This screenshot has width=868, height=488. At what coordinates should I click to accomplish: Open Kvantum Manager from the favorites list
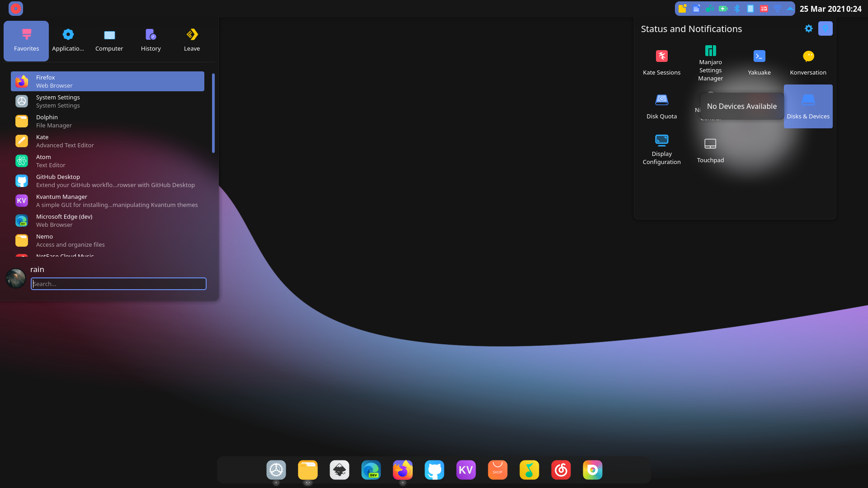pyautogui.click(x=108, y=201)
